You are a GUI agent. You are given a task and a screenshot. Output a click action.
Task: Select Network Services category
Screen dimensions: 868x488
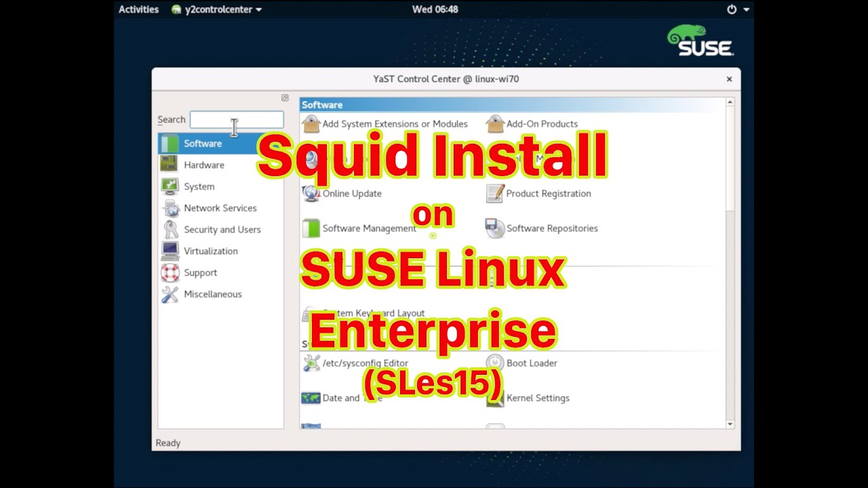[x=220, y=208]
